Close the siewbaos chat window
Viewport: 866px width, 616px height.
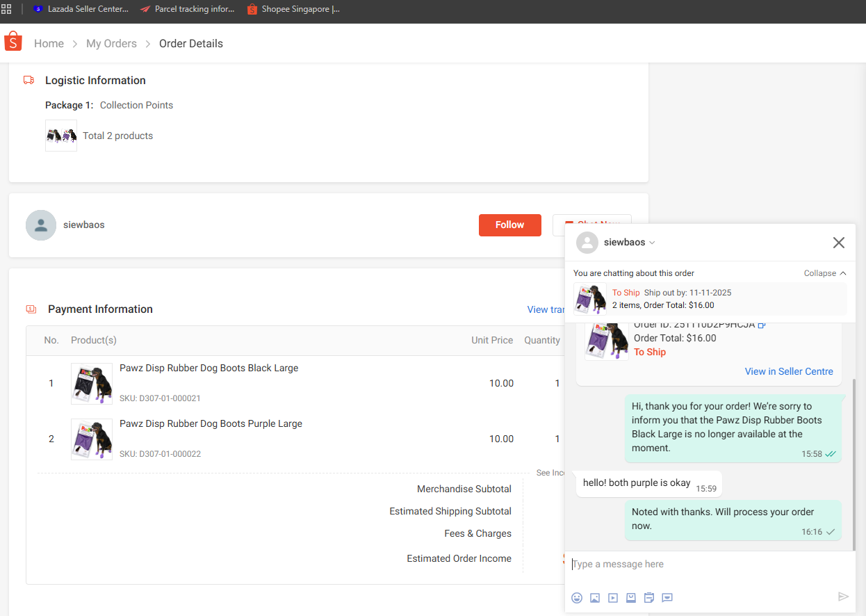(838, 243)
